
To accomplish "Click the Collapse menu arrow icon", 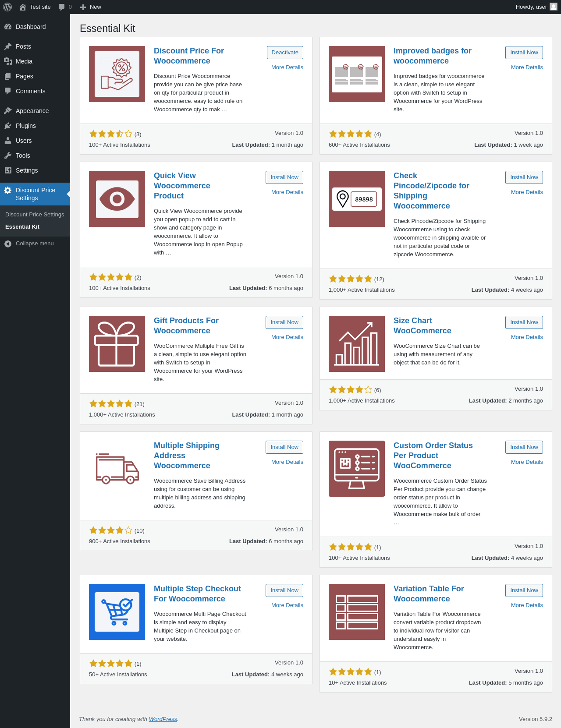I will [x=8, y=244].
